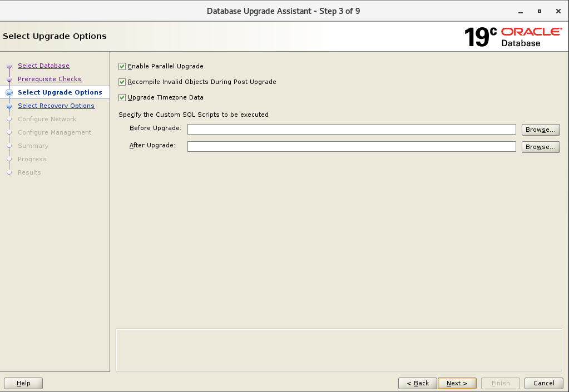Click the Oracle 19c Database logo
Image resolution: width=569 pixels, height=392 pixels.
tap(513, 37)
